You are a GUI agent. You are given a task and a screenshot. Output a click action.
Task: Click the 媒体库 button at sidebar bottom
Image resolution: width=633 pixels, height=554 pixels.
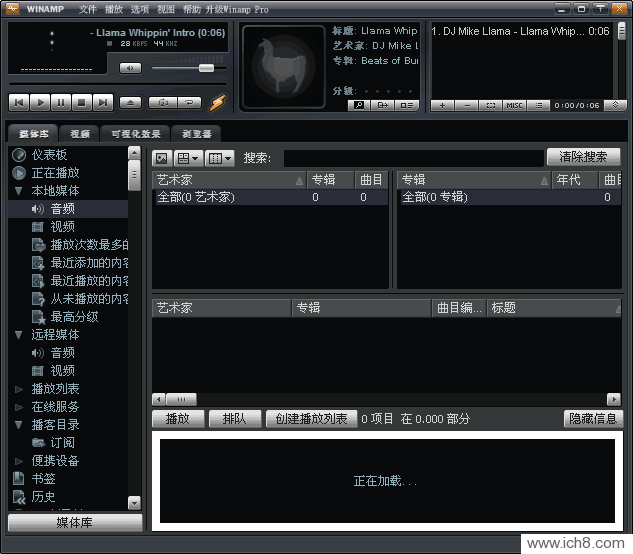click(x=75, y=523)
